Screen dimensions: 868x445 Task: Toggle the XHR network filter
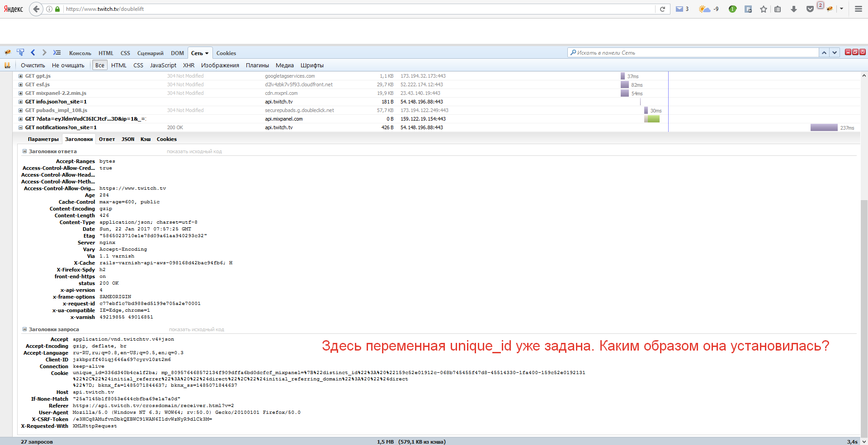tap(189, 66)
